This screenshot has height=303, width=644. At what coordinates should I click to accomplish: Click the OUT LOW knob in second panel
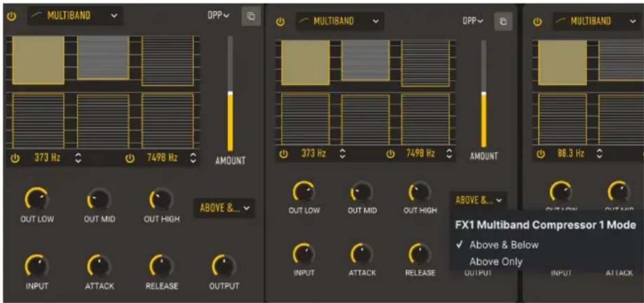(x=304, y=193)
